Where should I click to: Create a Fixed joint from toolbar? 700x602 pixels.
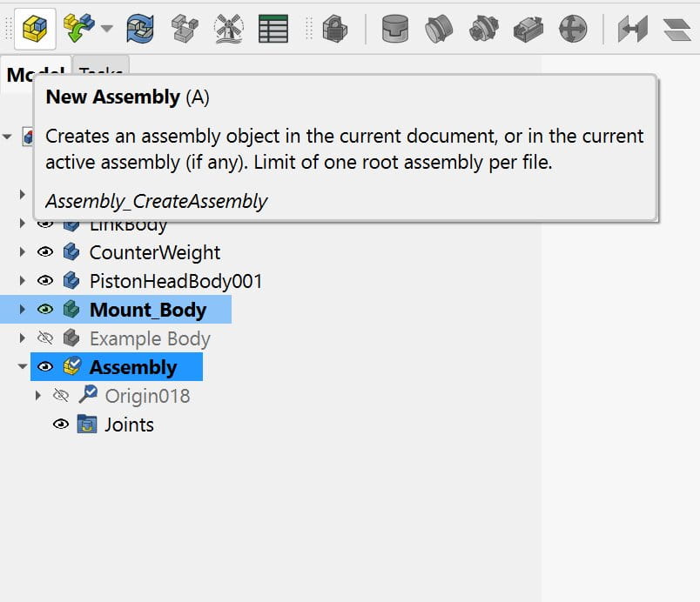pos(396,29)
